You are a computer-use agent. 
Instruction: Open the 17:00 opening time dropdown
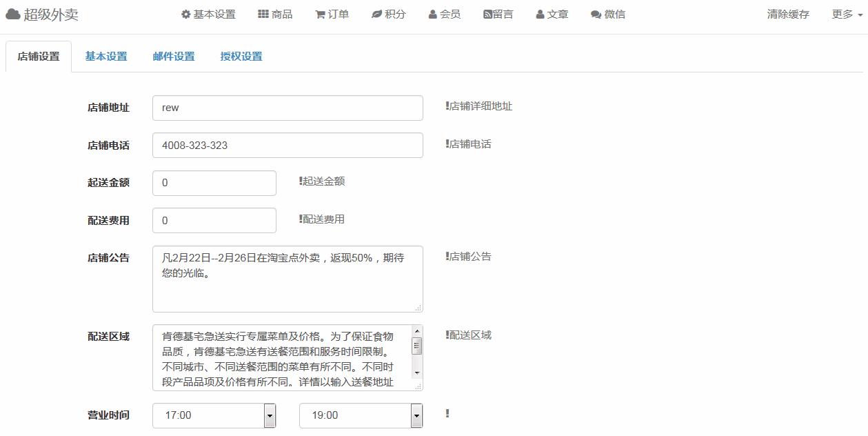pyautogui.click(x=214, y=415)
